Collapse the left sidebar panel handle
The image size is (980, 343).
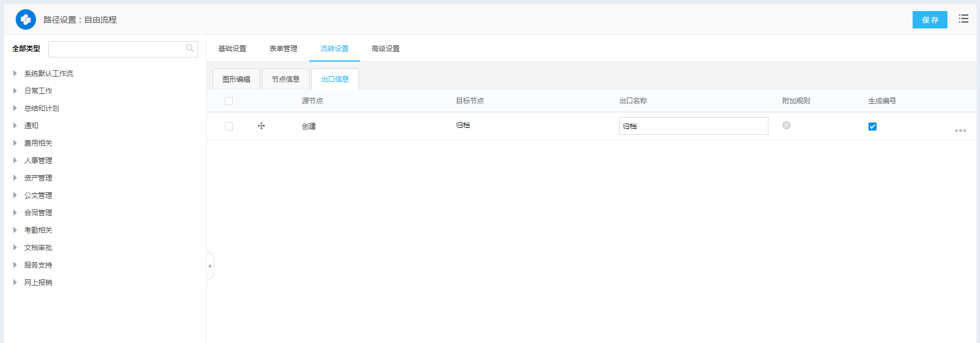click(x=210, y=266)
